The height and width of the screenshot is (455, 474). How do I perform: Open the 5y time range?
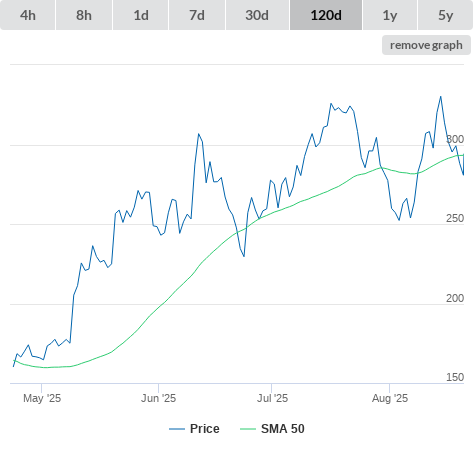446,15
